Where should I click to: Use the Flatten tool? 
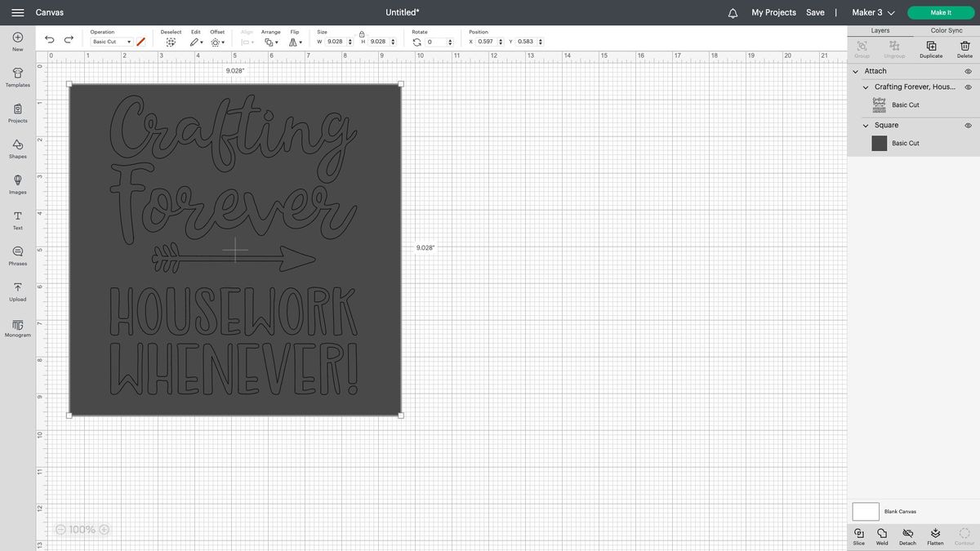click(935, 535)
